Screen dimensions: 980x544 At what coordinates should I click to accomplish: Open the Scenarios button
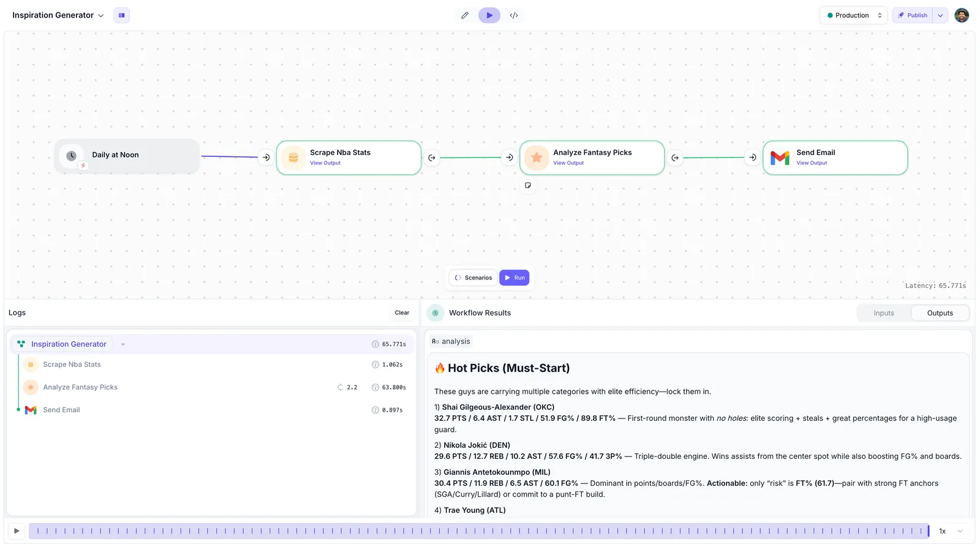point(473,278)
